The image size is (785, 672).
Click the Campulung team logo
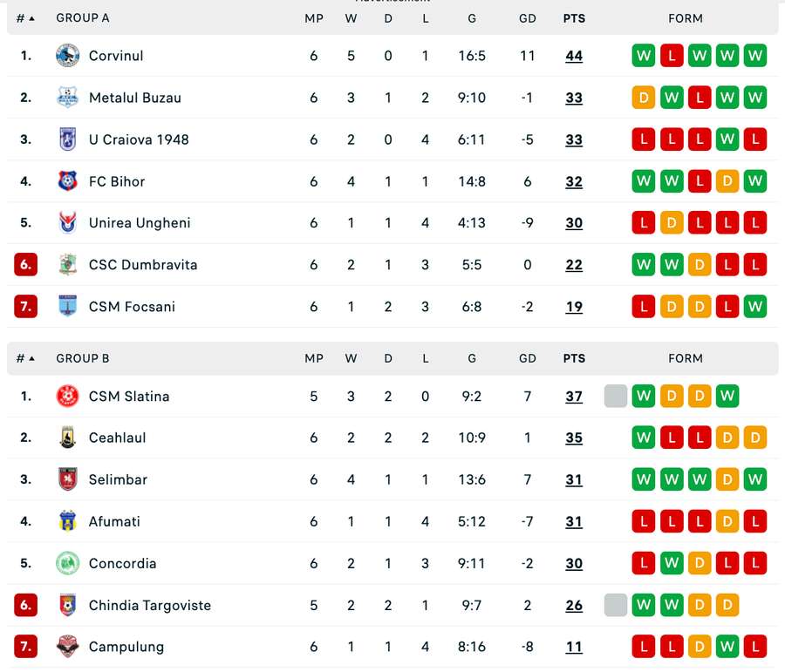click(x=67, y=647)
